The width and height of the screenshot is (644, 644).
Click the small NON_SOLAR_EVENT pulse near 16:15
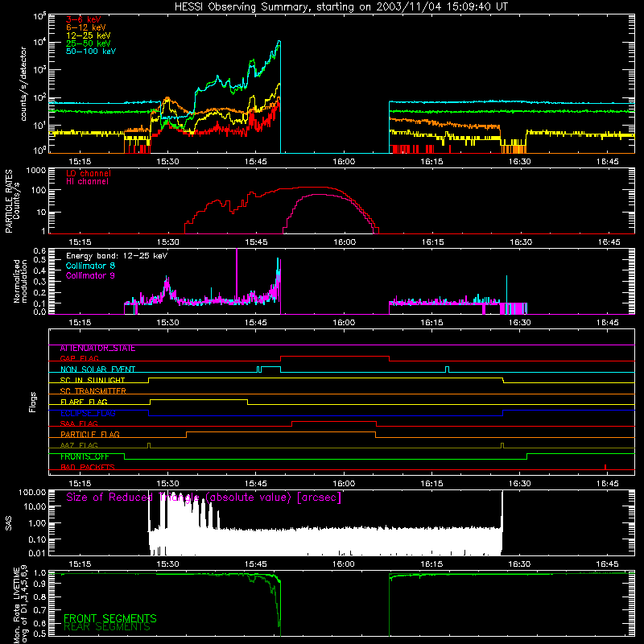pyautogui.click(x=447, y=369)
